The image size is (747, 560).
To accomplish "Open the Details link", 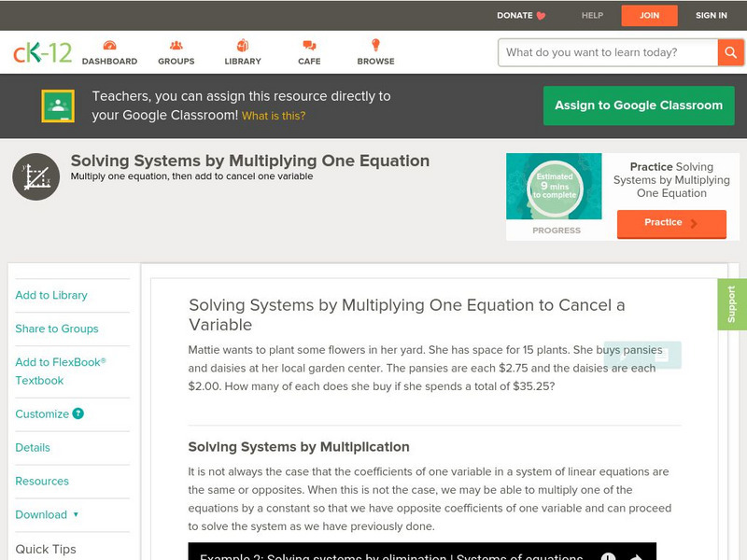I will [x=33, y=448].
